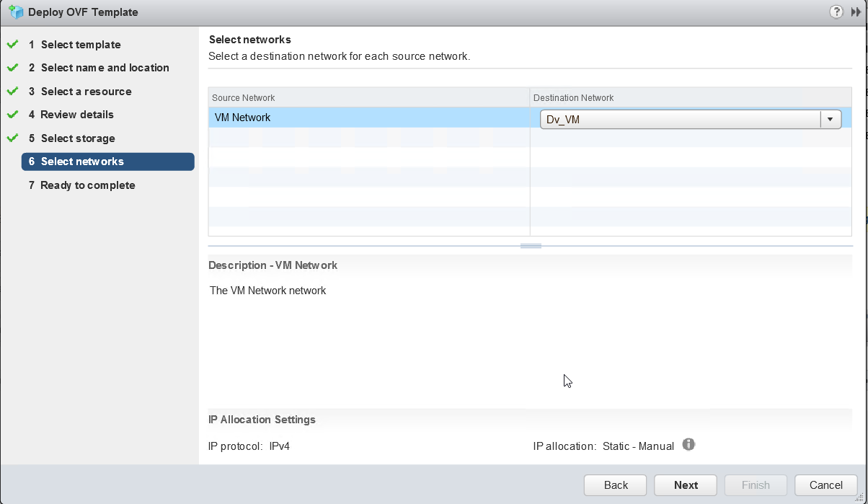Screen dimensions: 868x504
Task: Click the green checkmark beside Select template
Action: (12, 45)
